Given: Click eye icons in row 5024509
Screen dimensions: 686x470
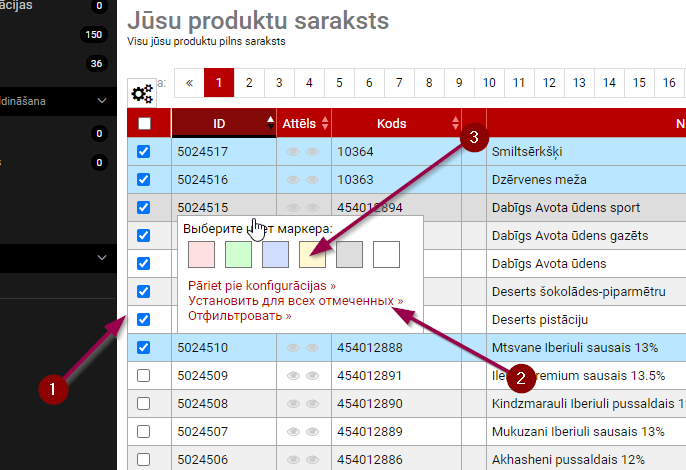Looking at the screenshot, I should point(303,376).
